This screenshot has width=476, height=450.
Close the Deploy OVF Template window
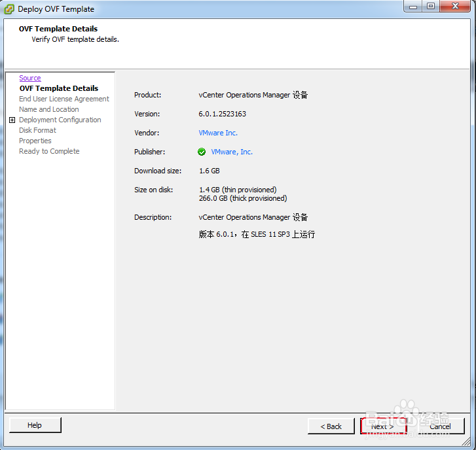[x=455, y=7]
